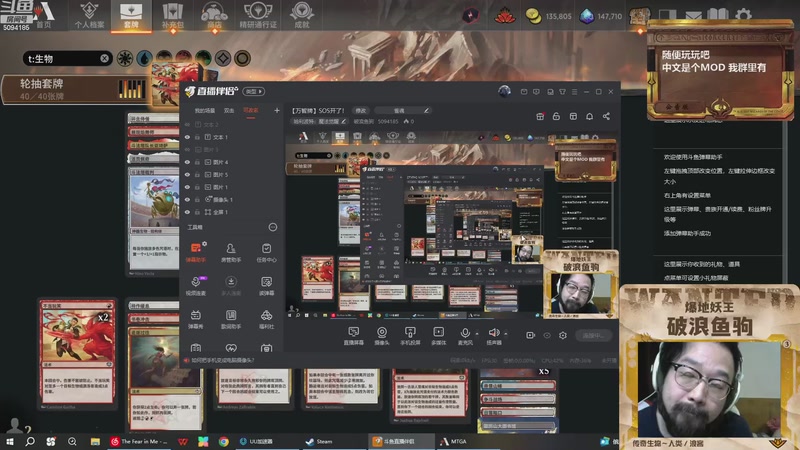Screen dimensions: 800x450
Task: Lock the 图片 1 source
Action: [197, 187]
